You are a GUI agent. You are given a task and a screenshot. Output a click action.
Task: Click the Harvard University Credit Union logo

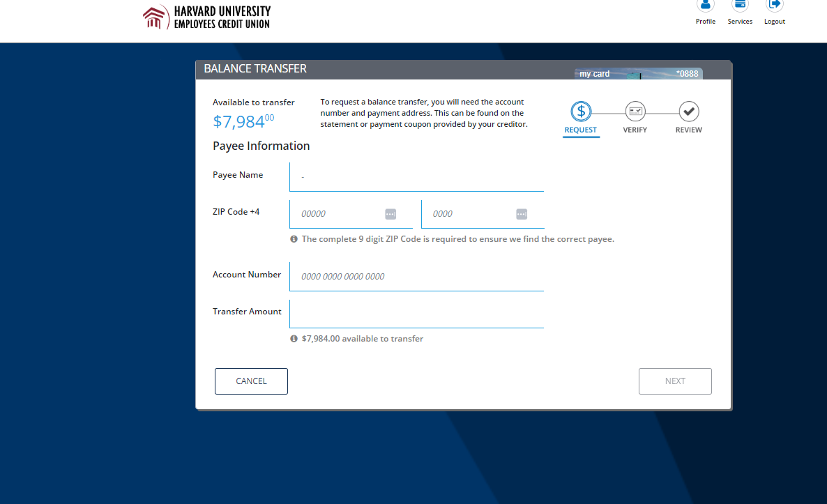click(x=206, y=17)
